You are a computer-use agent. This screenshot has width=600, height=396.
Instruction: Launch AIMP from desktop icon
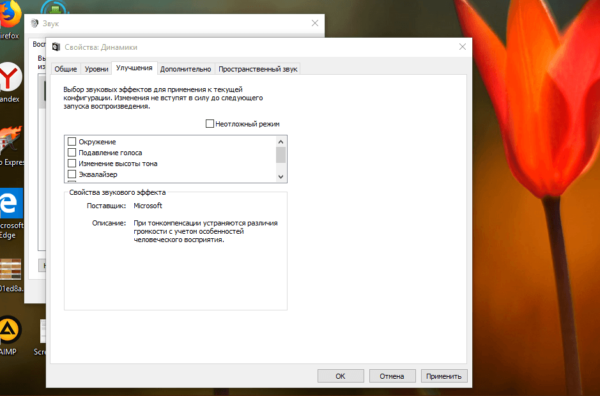[x=10, y=335]
